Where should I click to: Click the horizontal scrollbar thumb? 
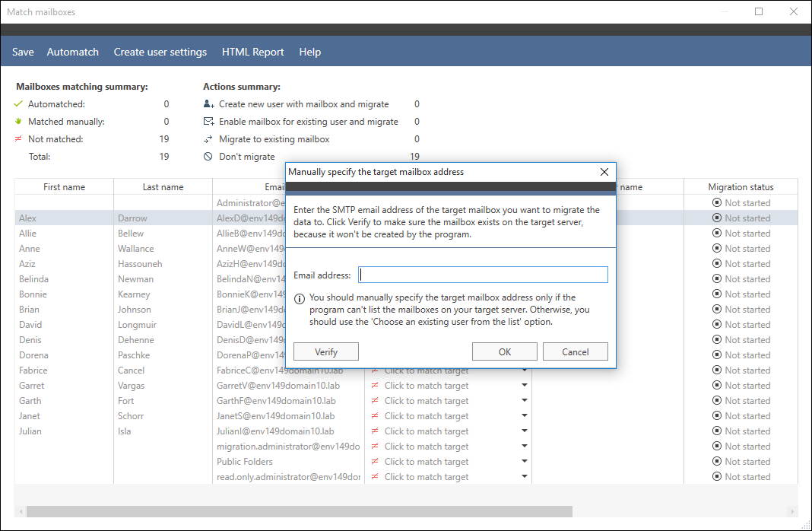pos(300,511)
